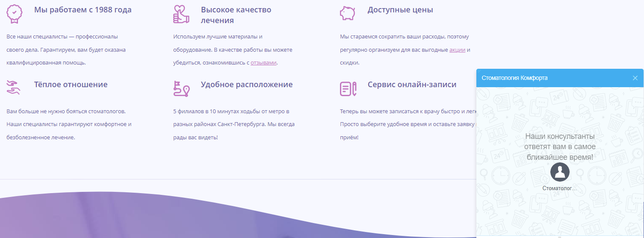
Task: Click paragraph Теперь вы можете записаться к врачу
Action: coord(408,124)
